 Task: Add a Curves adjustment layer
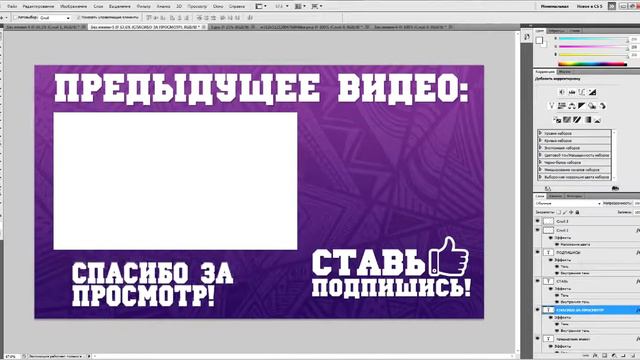[582, 92]
